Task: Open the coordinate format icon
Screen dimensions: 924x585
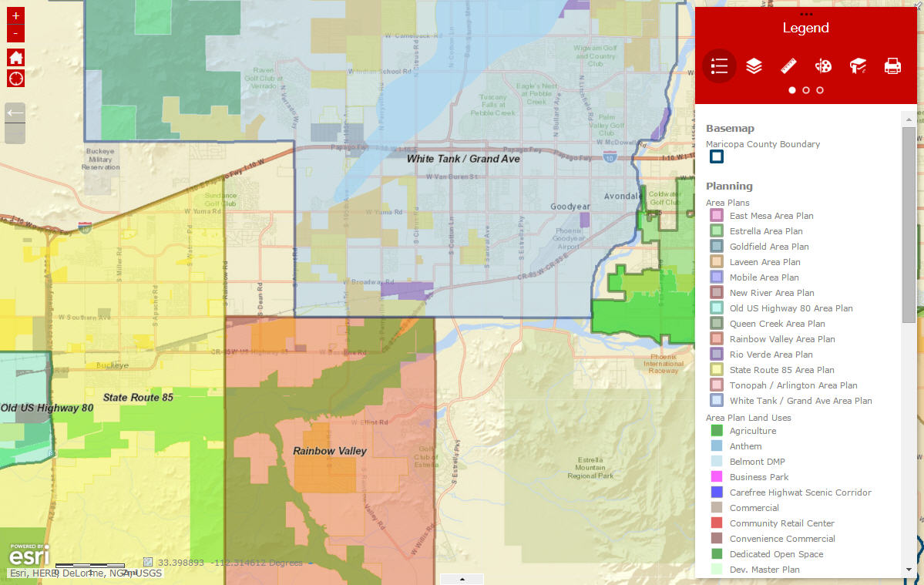Action: coord(148,562)
